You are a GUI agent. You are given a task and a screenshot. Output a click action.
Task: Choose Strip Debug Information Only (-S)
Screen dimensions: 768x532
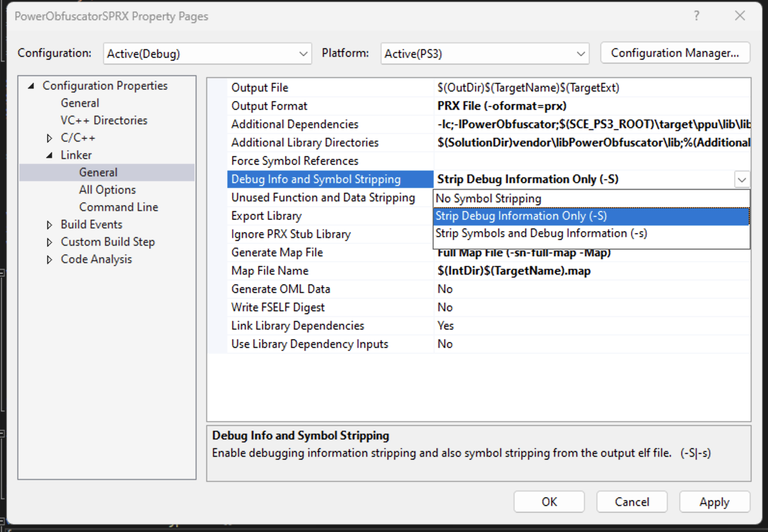[592, 216]
